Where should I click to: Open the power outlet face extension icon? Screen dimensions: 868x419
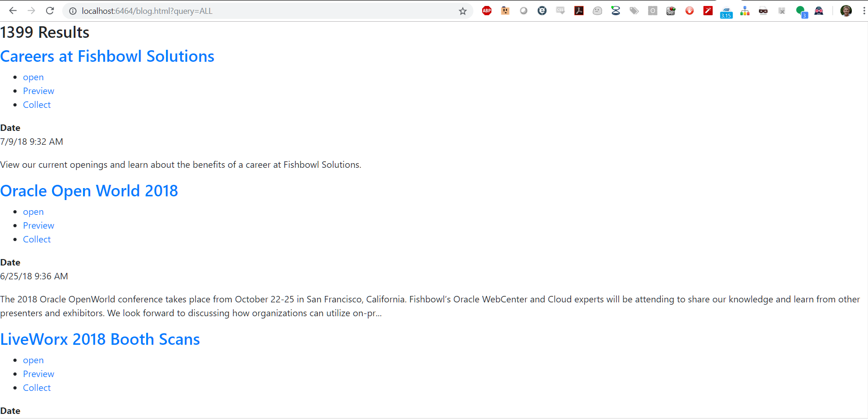tap(505, 11)
